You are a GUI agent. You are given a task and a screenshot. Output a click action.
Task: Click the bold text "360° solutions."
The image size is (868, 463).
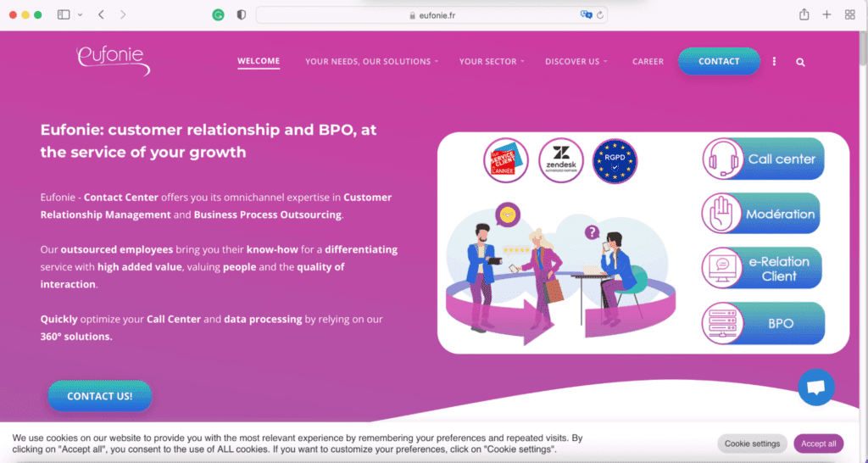[x=76, y=336]
